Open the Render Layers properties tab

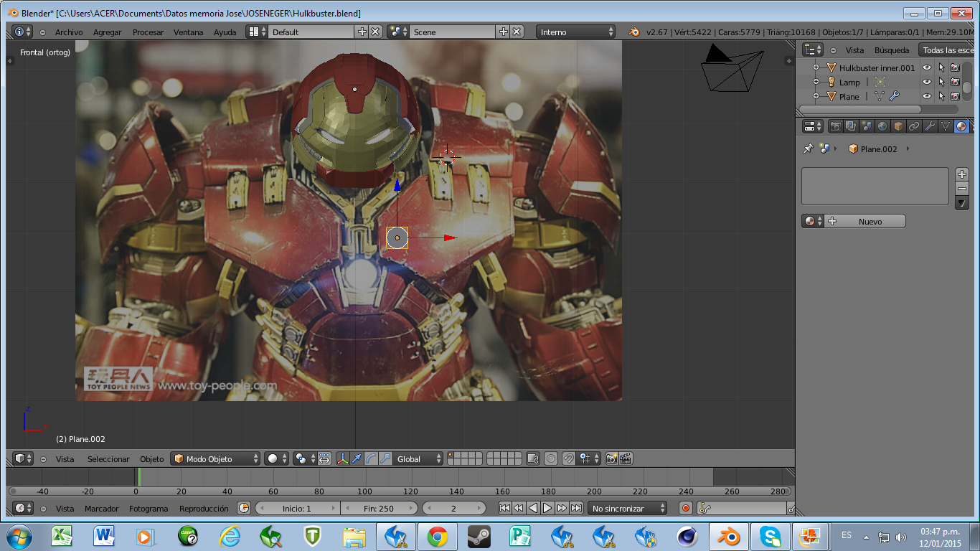click(851, 126)
